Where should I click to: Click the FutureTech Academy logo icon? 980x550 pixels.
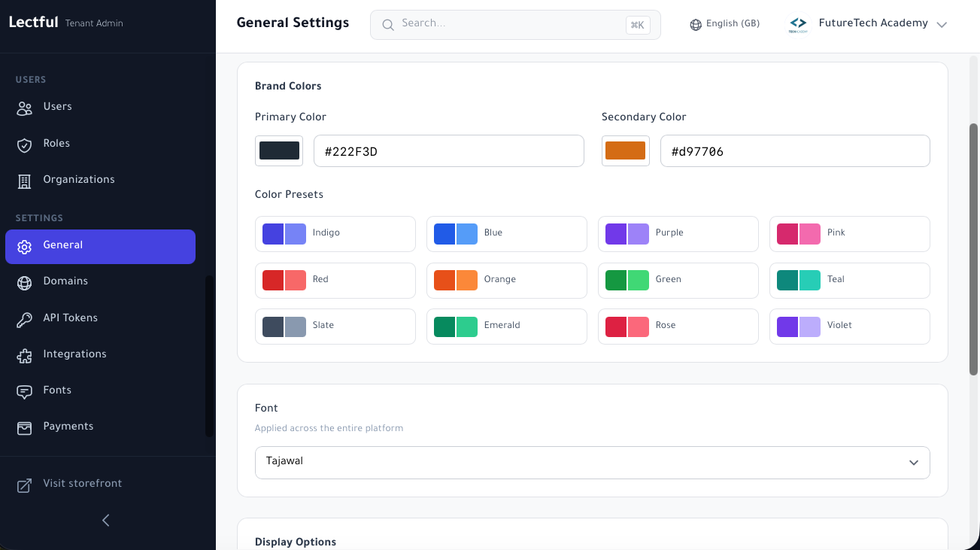(798, 25)
